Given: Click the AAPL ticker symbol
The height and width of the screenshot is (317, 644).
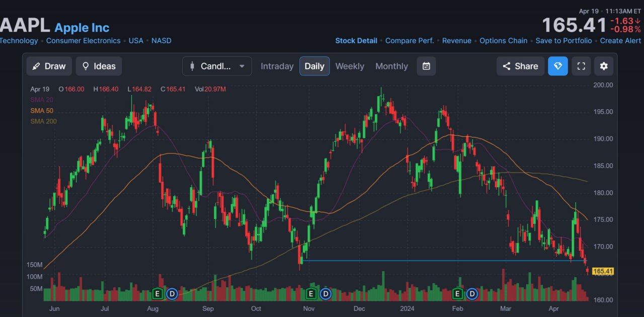Looking at the screenshot, I should tap(25, 25).
